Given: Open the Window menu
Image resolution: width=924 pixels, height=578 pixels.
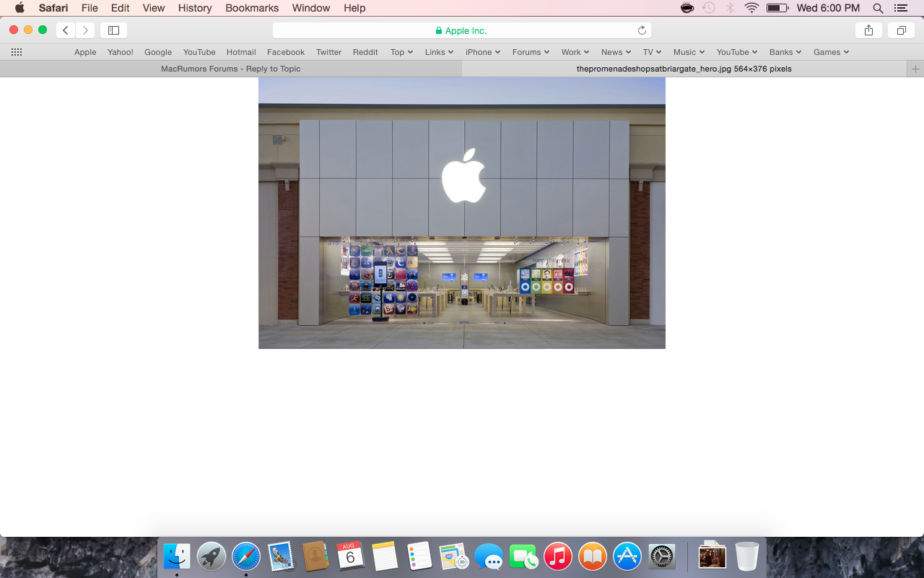Looking at the screenshot, I should (311, 8).
